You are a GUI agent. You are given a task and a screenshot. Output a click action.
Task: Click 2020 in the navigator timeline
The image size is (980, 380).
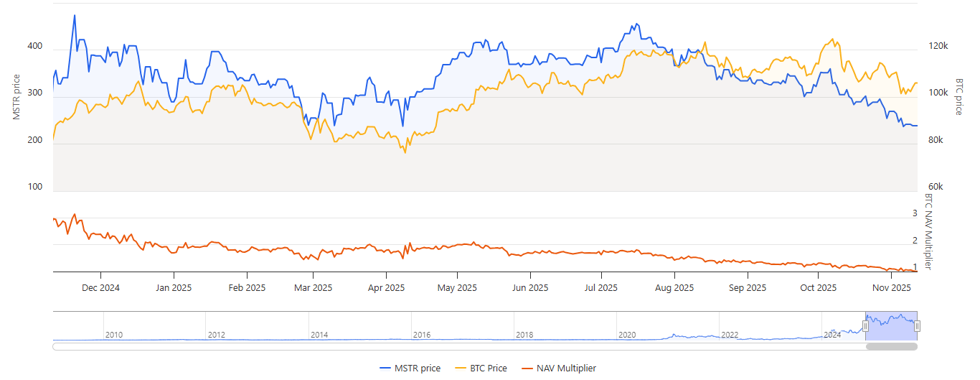(x=627, y=335)
